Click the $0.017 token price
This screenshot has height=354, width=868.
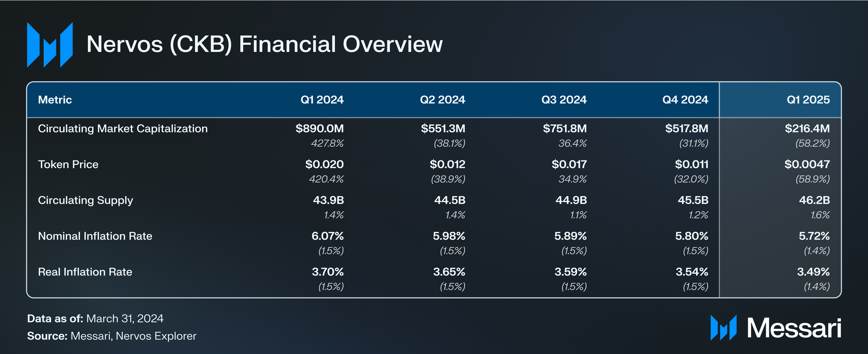pyautogui.click(x=569, y=164)
